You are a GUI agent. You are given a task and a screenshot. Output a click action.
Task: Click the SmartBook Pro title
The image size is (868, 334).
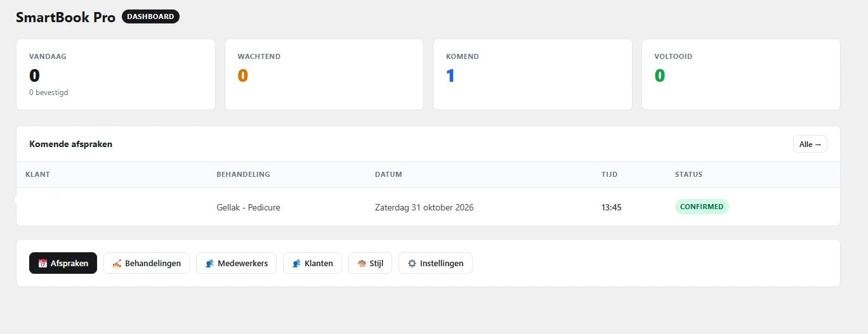pos(65,18)
